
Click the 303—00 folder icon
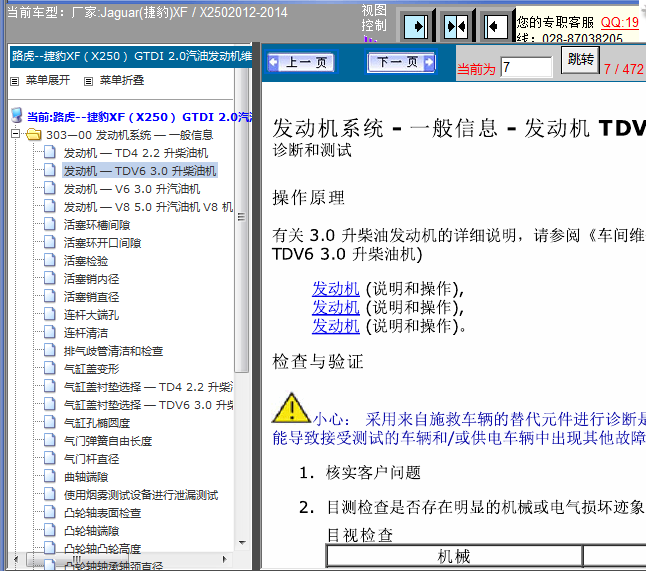coord(34,134)
